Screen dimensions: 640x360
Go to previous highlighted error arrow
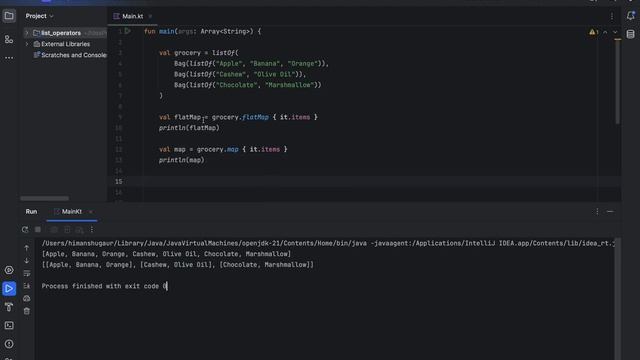click(x=605, y=32)
